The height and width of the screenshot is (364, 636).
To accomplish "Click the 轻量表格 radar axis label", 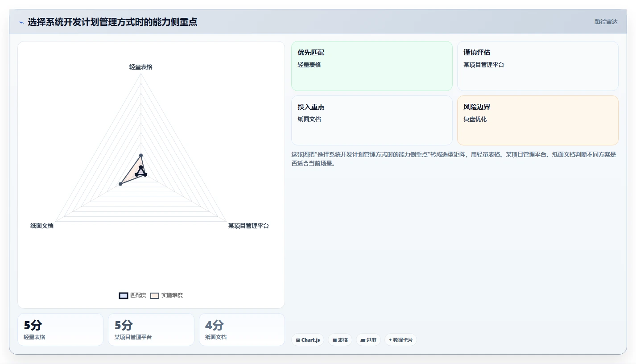I will click(x=141, y=67).
